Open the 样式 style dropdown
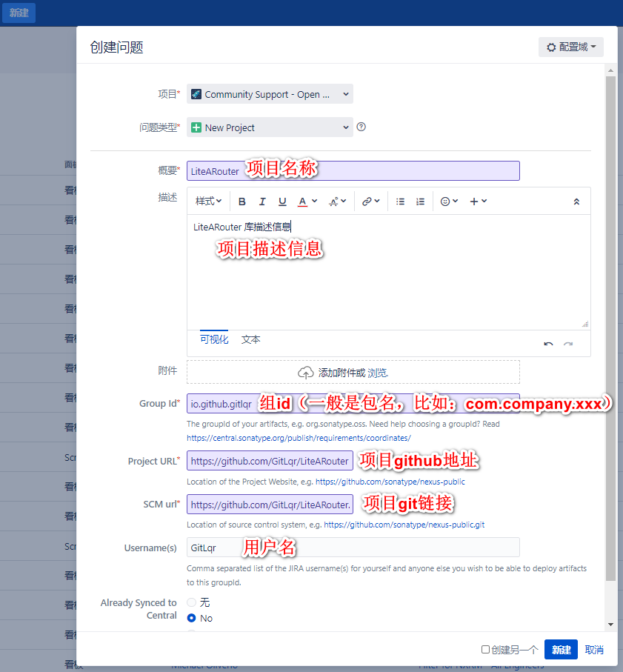Screen dimensions: 623x672 208,202
